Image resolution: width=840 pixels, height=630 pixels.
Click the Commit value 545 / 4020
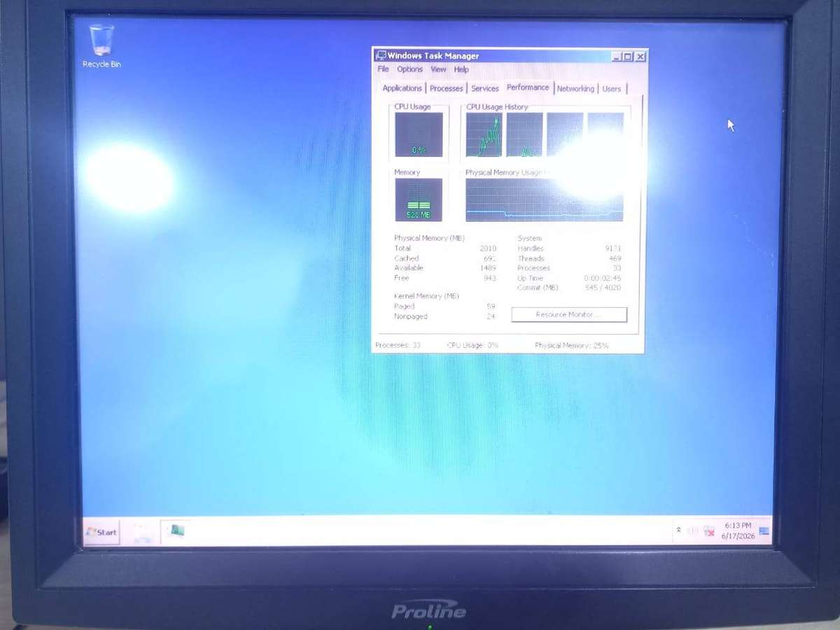(x=603, y=288)
